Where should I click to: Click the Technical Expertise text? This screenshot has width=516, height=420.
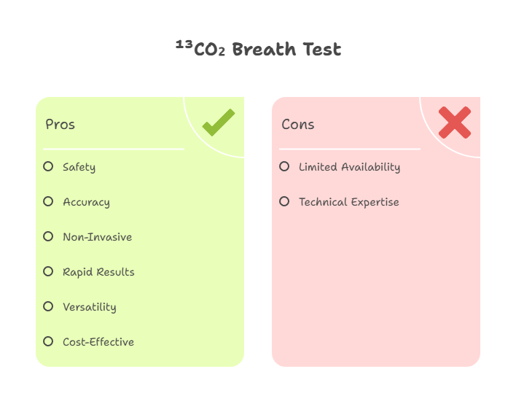[349, 202]
